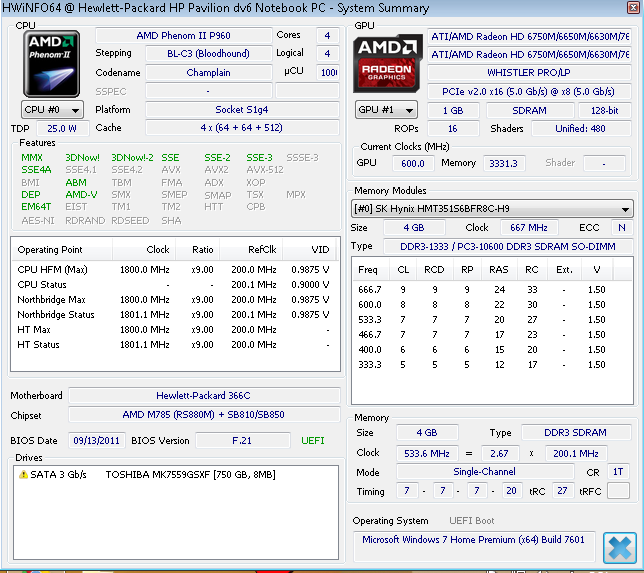644x573 pixels.
Task: Click the cache value 4 x (64 + 64 + 512)
Action: pyautogui.click(x=242, y=128)
